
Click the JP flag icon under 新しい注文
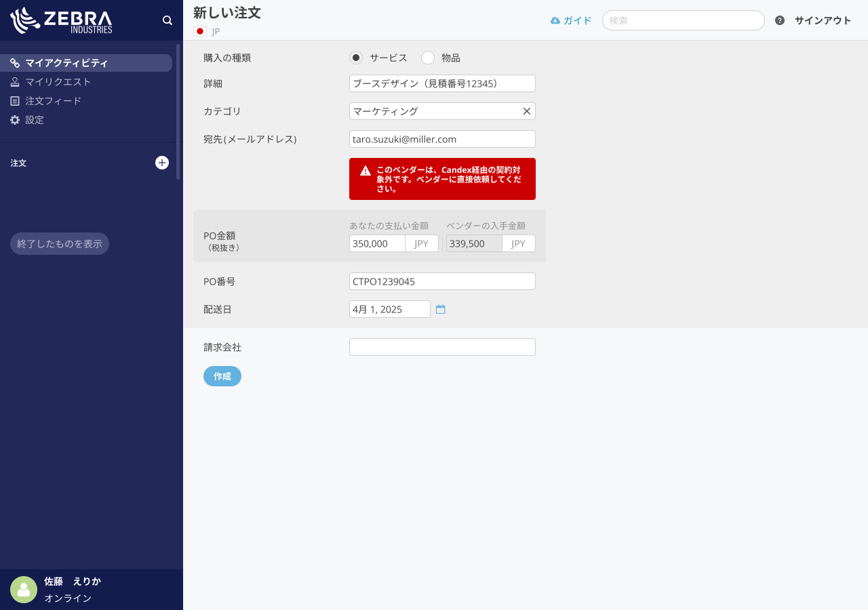tap(199, 30)
